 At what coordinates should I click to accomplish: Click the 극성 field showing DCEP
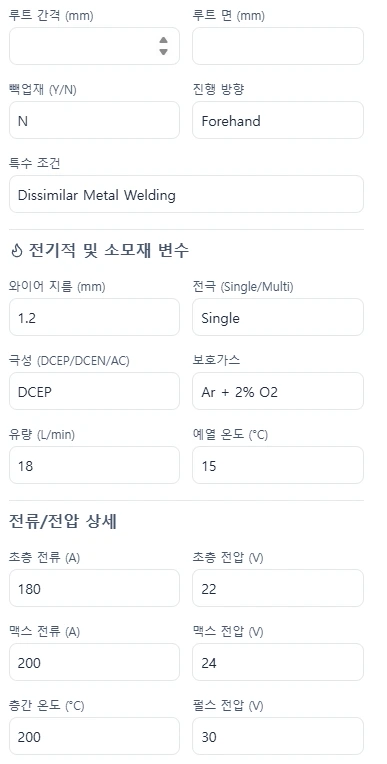(x=95, y=391)
